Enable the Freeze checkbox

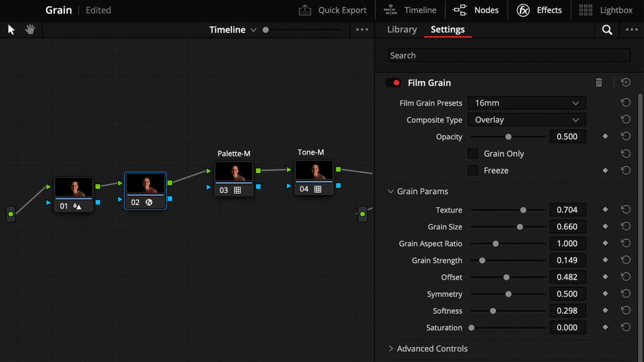click(473, 170)
